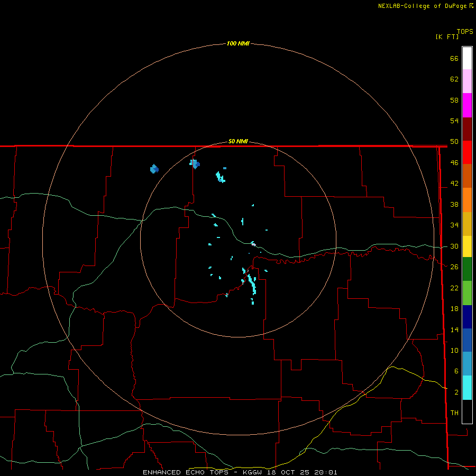This screenshot has height=476, width=476.
Task: Click the legend value '66'
Action: tap(454, 59)
